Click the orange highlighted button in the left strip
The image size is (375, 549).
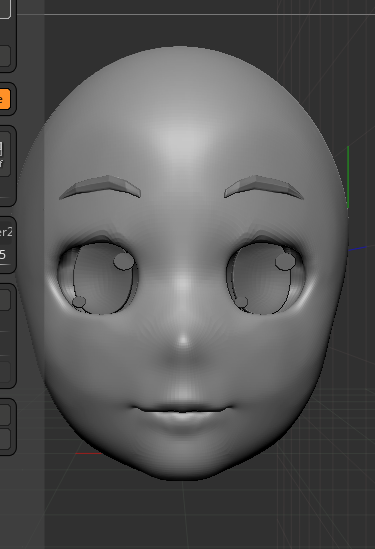click(5, 99)
